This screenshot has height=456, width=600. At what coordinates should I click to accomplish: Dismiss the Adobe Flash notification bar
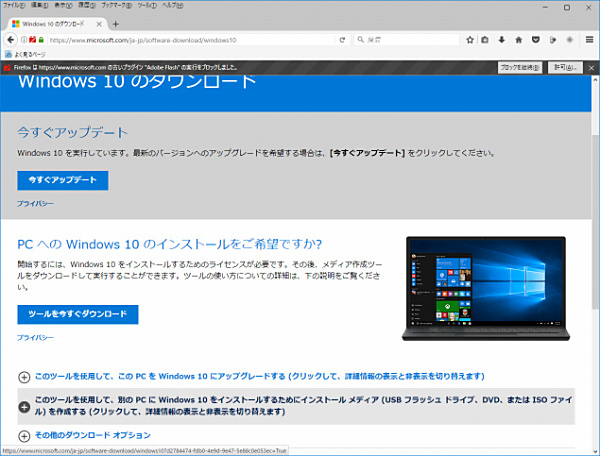click(x=591, y=68)
